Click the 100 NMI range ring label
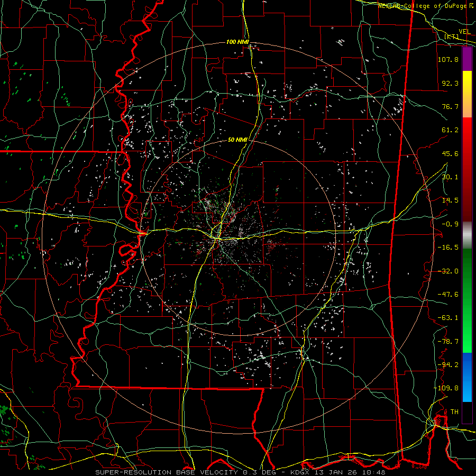476x476 pixels. tap(237, 42)
